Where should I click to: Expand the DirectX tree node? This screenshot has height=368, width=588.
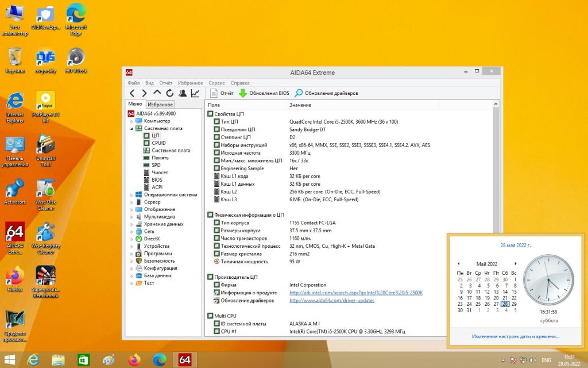click(131, 239)
